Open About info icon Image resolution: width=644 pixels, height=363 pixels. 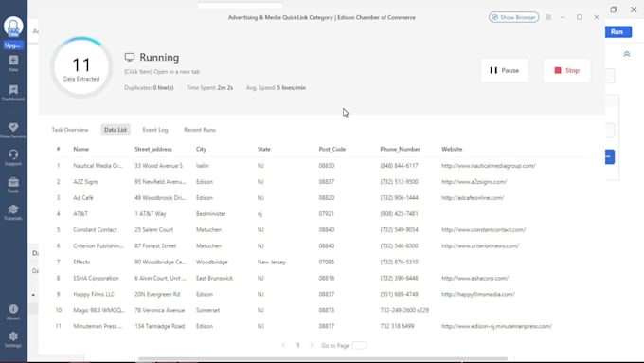coord(13,312)
